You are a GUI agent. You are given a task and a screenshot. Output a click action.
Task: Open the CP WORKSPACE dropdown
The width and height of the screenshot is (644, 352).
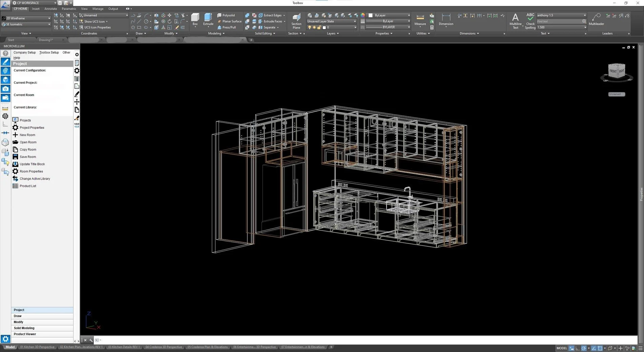point(35,3)
